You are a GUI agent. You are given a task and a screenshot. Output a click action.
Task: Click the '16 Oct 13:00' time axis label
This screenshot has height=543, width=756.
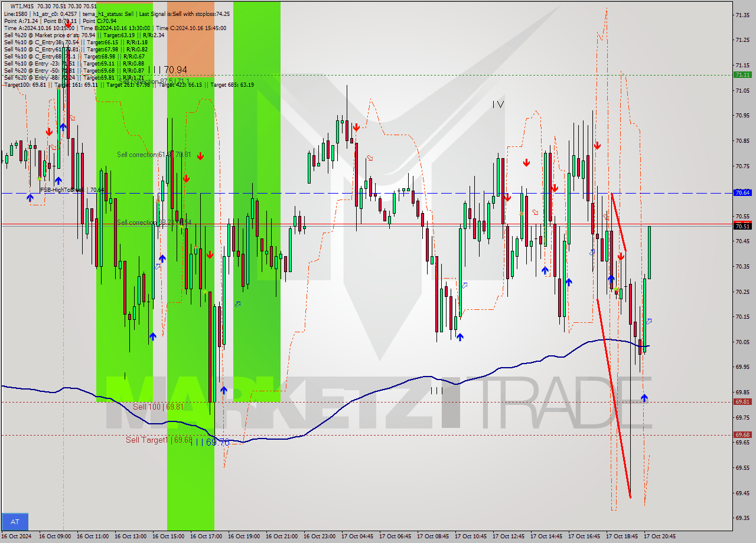(x=131, y=537)
